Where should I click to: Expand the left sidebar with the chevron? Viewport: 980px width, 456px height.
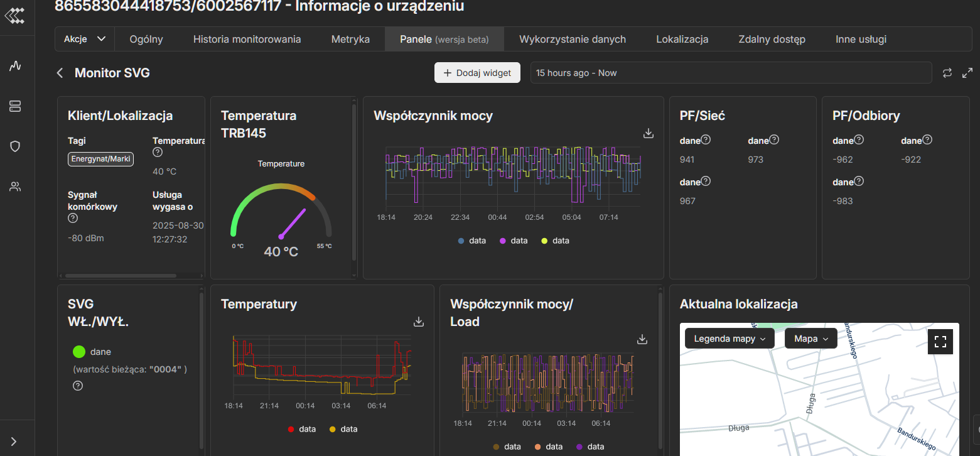(x=14, y=442)
